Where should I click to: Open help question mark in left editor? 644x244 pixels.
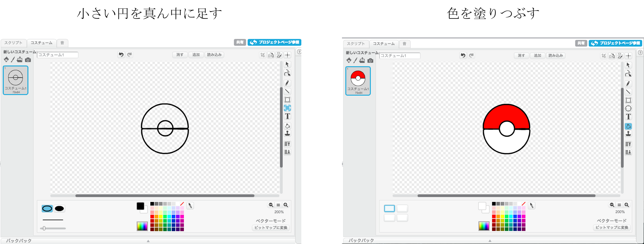(299, 52)
